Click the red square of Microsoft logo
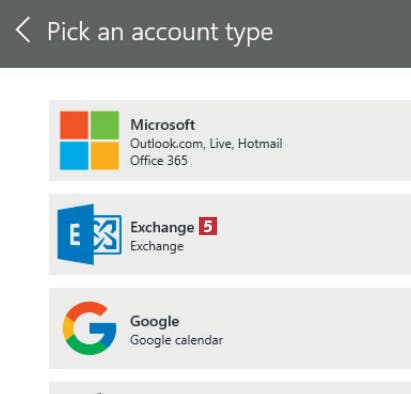The image size is (411, 394). click(74, 125)
